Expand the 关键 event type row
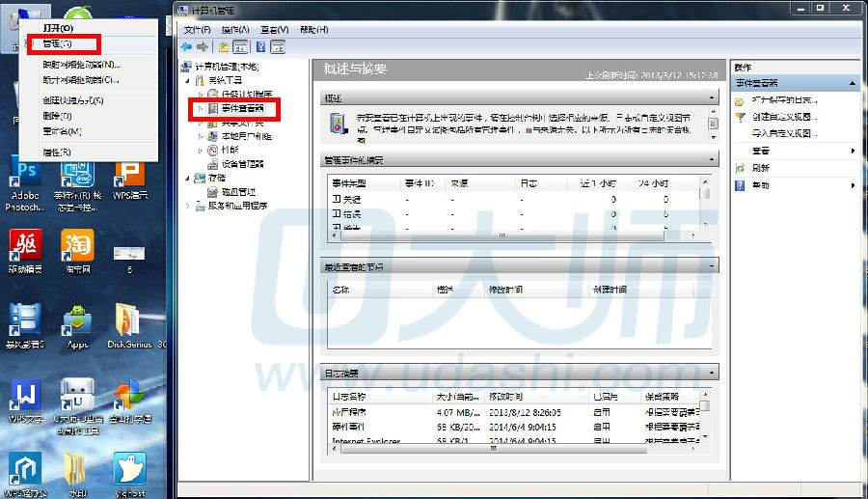Viewport: 868px width, 499px height. pyautogui.click(x=337, y=200)
